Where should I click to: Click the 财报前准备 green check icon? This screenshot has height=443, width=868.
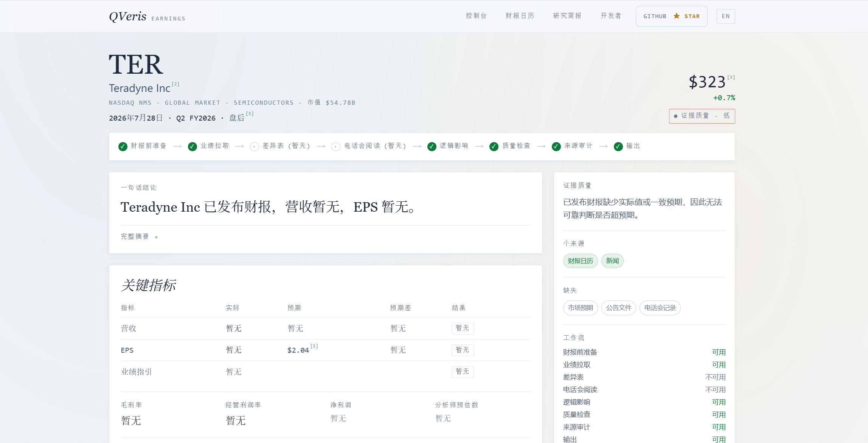click(x=123, y=146)
